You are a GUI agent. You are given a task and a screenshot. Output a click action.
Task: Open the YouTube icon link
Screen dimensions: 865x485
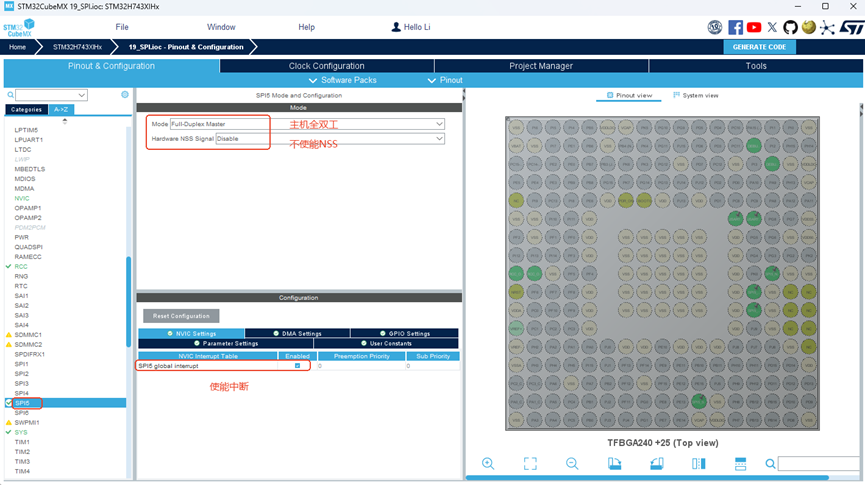pyautogui.click(x=754, y=27)
